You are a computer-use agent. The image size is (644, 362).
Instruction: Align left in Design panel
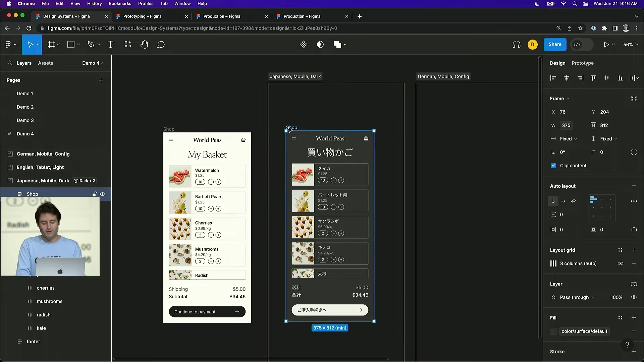coord(553,78)
